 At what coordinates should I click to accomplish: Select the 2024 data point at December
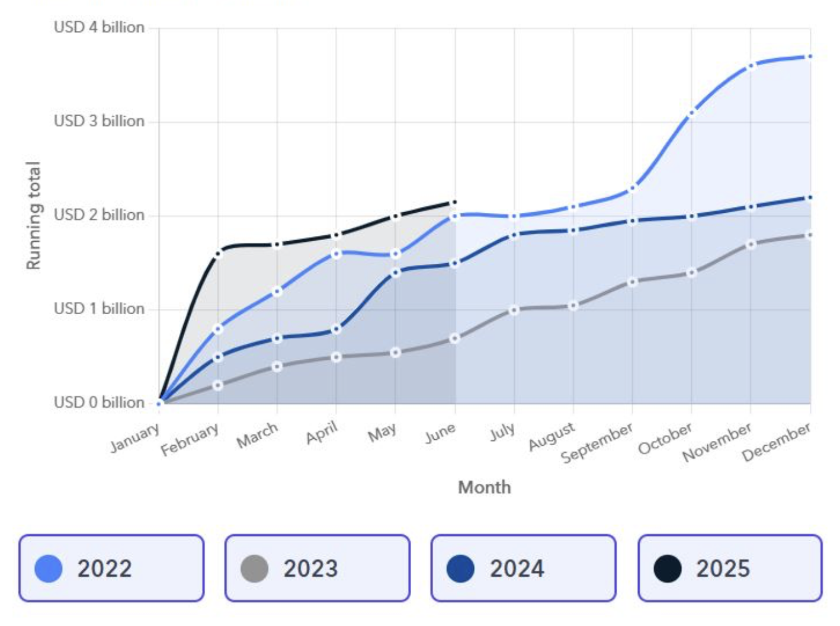point(810,197)
